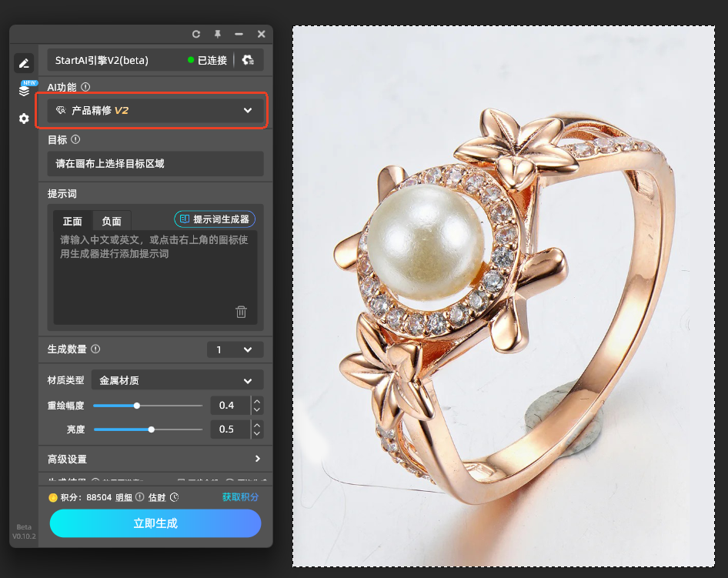Click the info icon next to AI功能
The height and width of the screenshot is (578, 728).
(85, 87)
